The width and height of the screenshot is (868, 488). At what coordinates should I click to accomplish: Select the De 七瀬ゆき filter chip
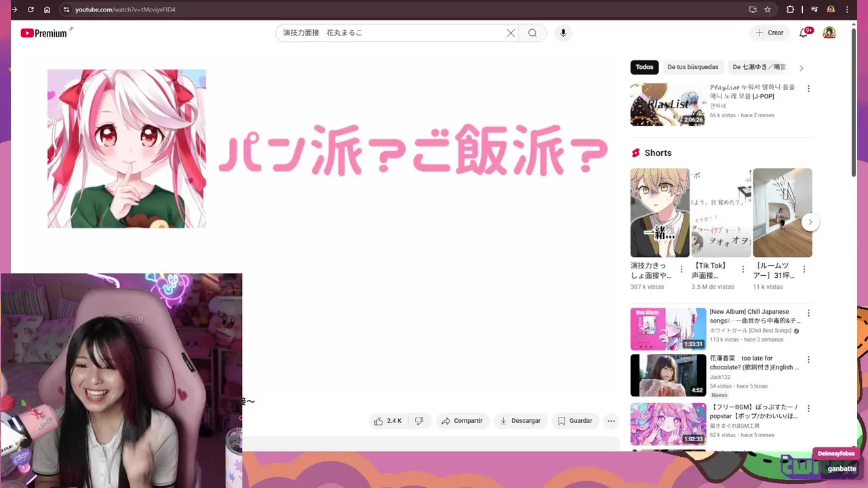759,67
